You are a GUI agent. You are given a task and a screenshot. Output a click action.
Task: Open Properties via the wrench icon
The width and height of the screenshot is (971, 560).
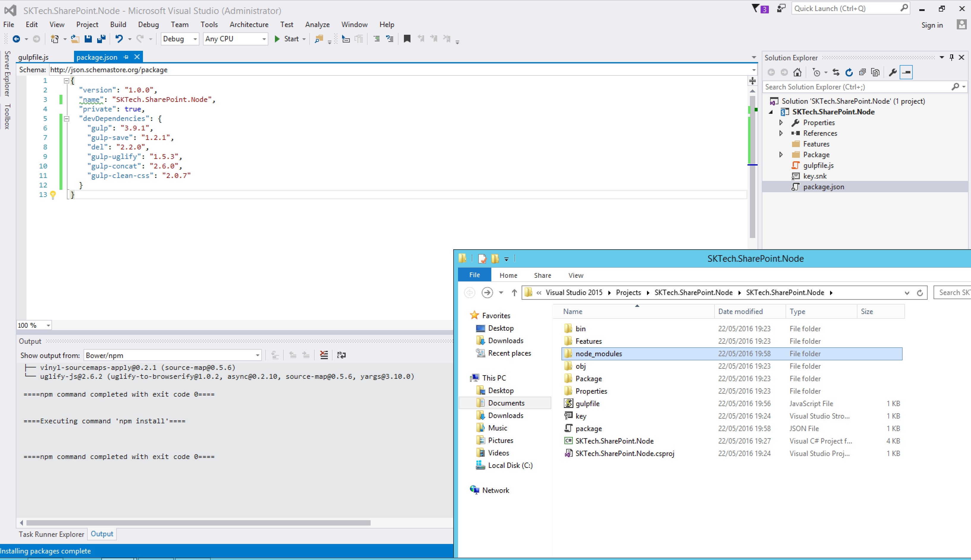(893, 72)
